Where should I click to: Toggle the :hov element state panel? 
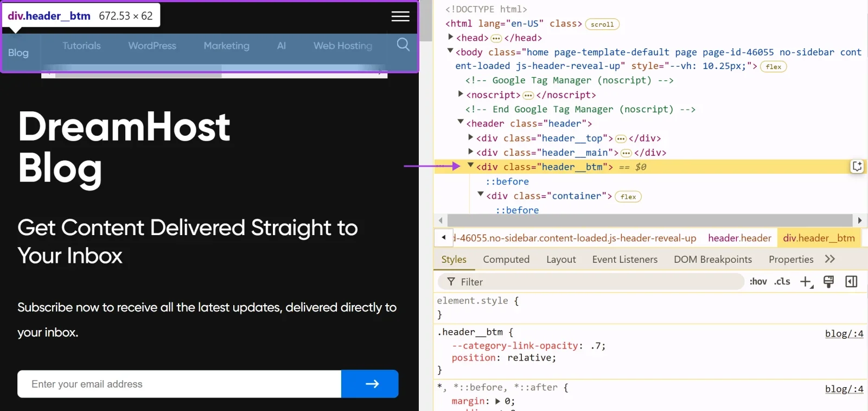758,281
